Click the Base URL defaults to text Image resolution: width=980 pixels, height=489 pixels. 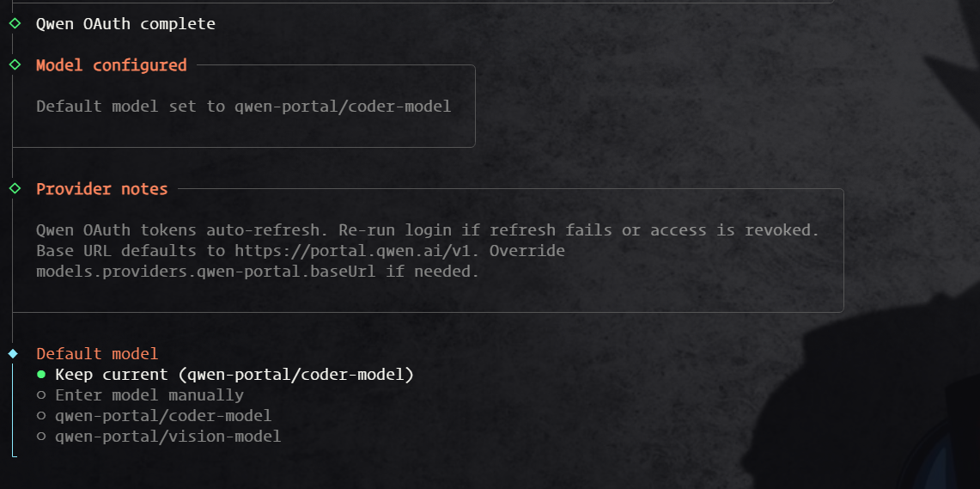(x=131, y=251)
